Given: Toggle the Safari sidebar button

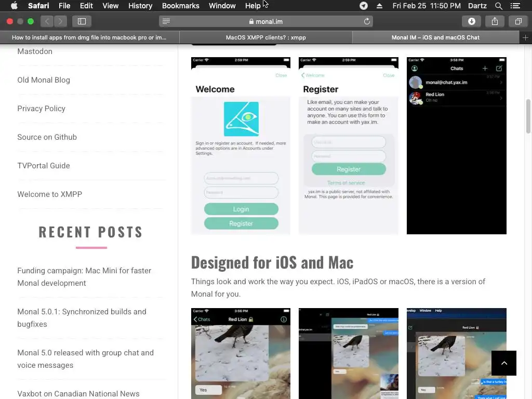Looking at the screenshot, I should click(82, 21).
